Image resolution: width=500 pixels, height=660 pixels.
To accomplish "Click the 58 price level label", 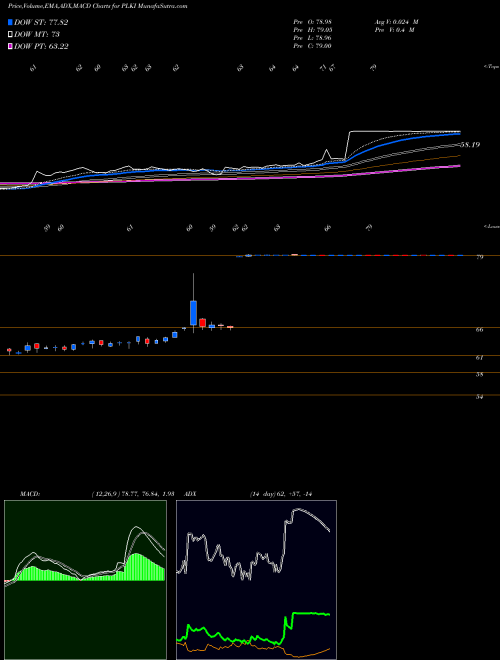I will tap(479, 374).
